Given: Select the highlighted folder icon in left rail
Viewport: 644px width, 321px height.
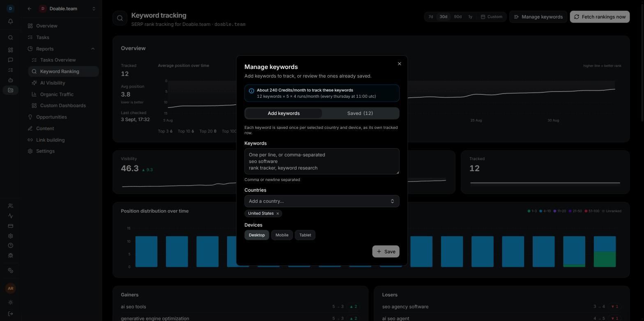Looking at the screenshot, I should point(11,90).
